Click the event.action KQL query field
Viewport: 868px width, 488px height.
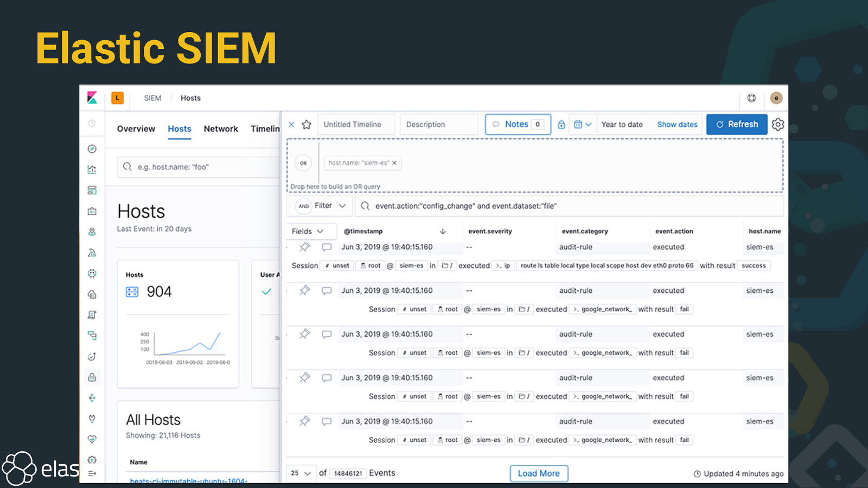pyautogui.click(x=570, y=206)
